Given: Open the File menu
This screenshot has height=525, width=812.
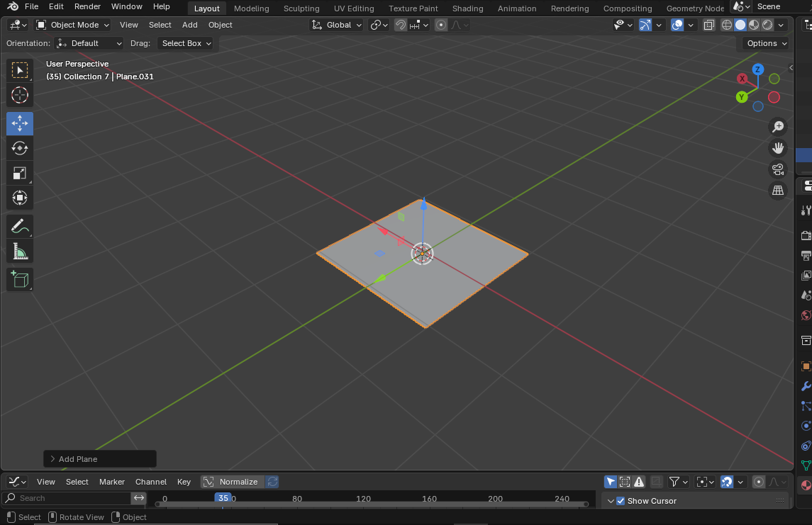Looking at the screenshot, I should coord(32,6).
